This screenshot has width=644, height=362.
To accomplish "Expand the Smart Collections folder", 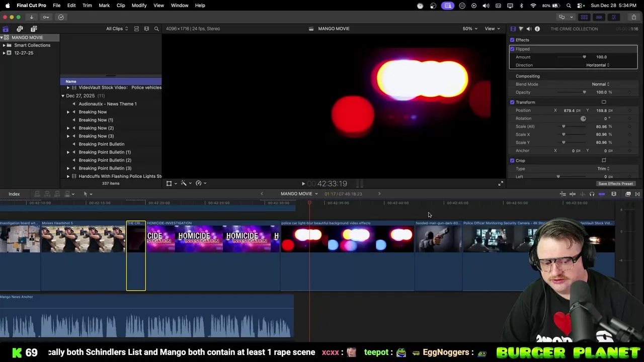I will tap(4, 45).
